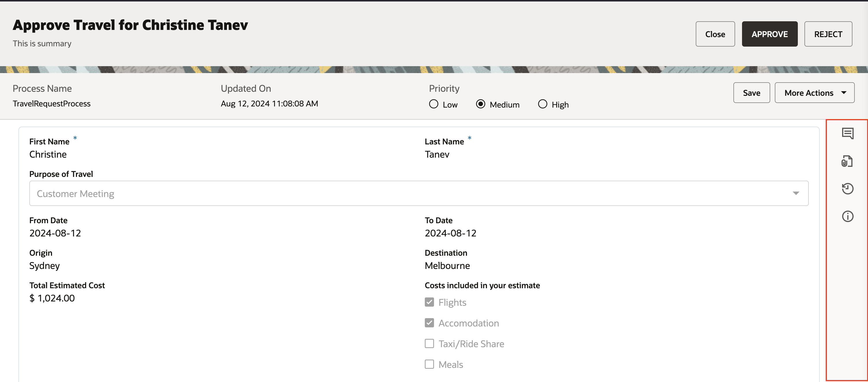
Task: Reject the travel request
Action: (828, 34)
